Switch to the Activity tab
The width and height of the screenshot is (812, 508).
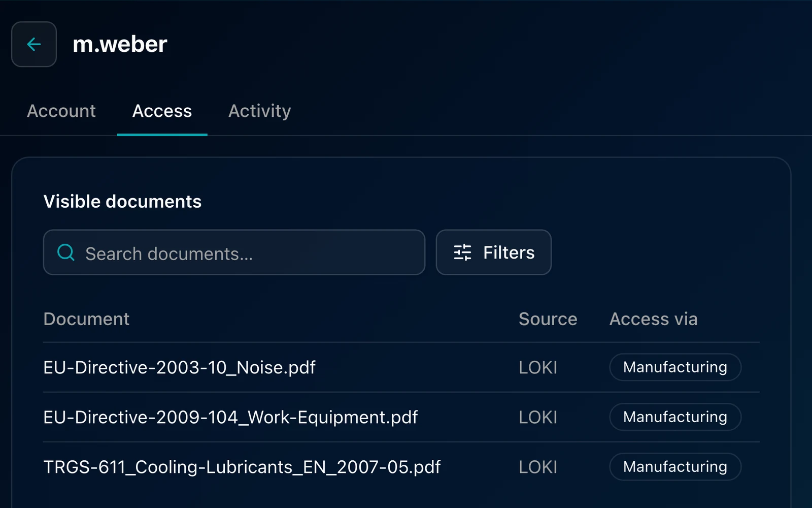[x=259, y=111]
